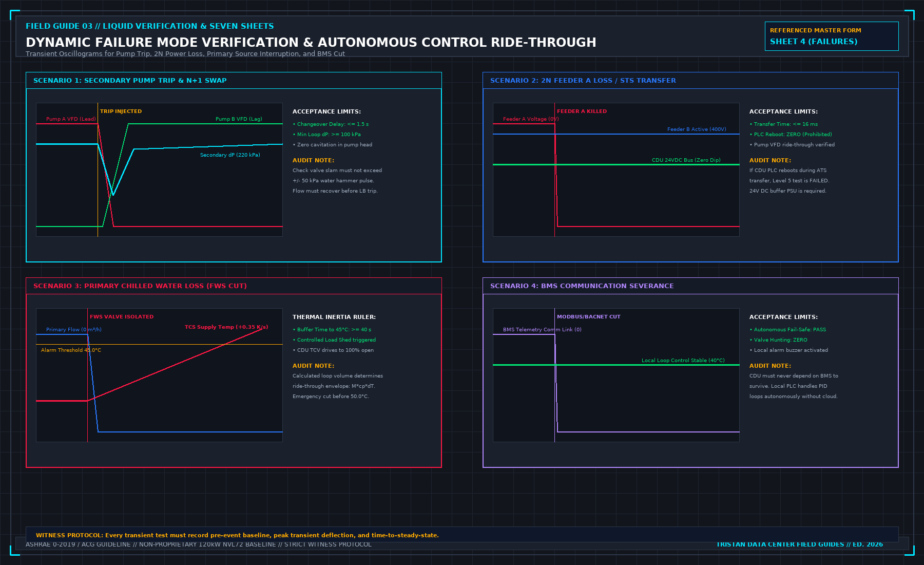This screenshot has height=565, width=924.
Task: Select the "BMS Telemetry Comm Link (0)" trace label
Action: pos(542,330)
